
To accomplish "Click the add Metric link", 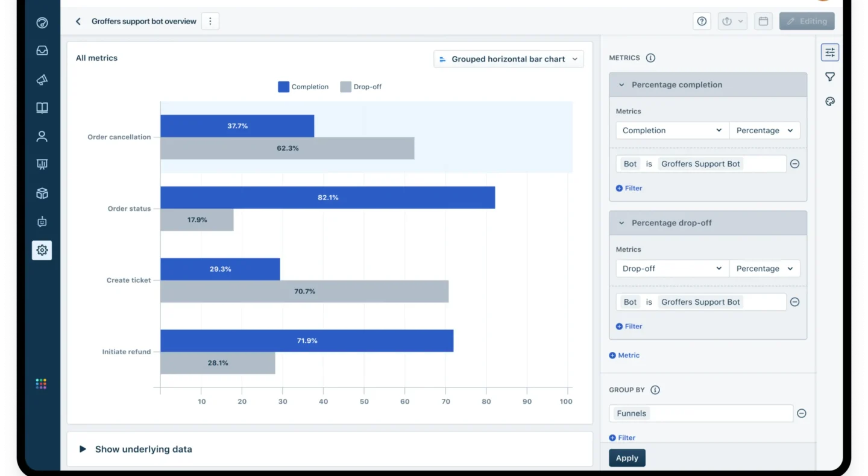I will pyautogui.click(x=624, y=355).
